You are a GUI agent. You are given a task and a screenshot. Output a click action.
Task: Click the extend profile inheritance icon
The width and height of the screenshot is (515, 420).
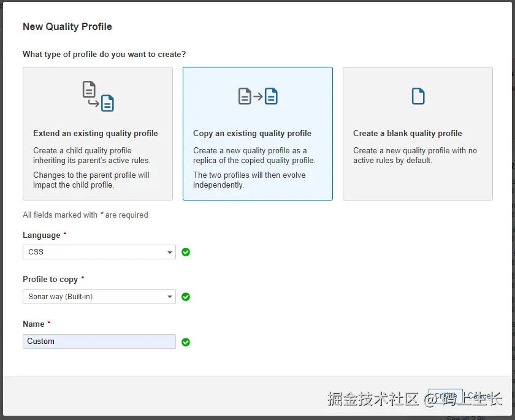pyautogui.click(x=98, y=96)
